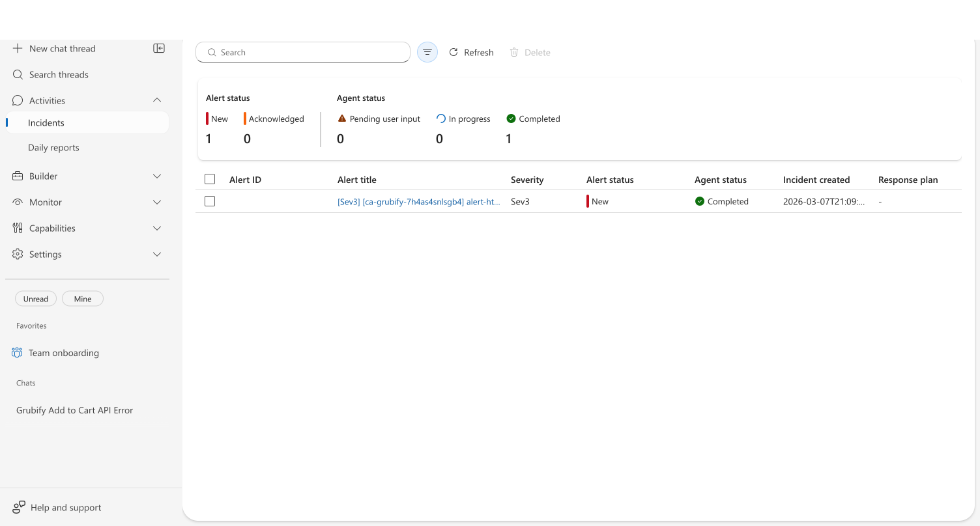Screen dimensions: 980x526
Task: Click the Pending user input summary label
Action: click(x=385, y=119)
